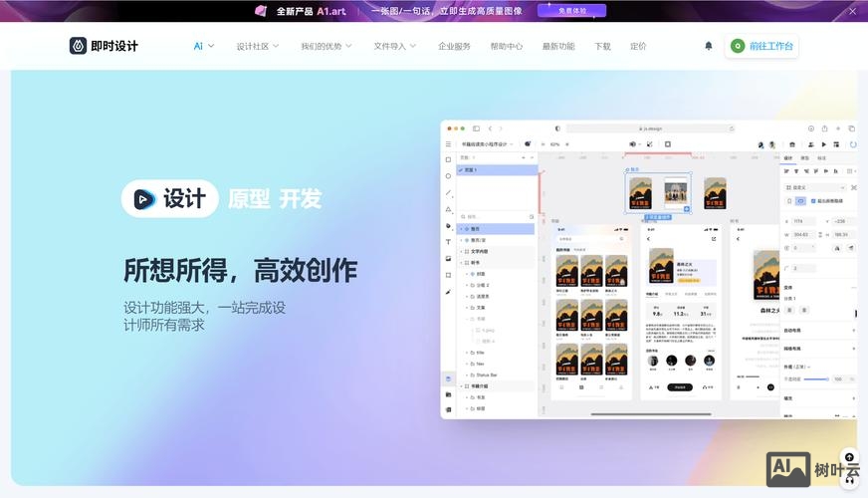
Task: Select the rectangle frame tool in editor toolbar
Action: [448, 159]
